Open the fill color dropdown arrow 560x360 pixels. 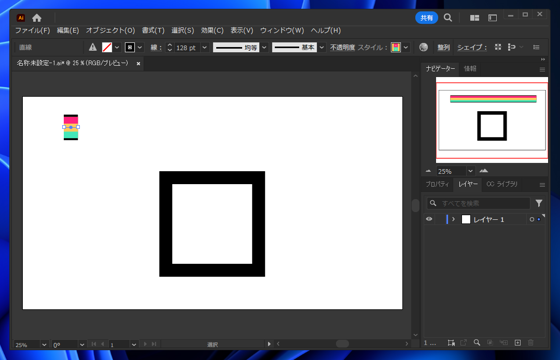pyautogui.click(x=117, y=47)
